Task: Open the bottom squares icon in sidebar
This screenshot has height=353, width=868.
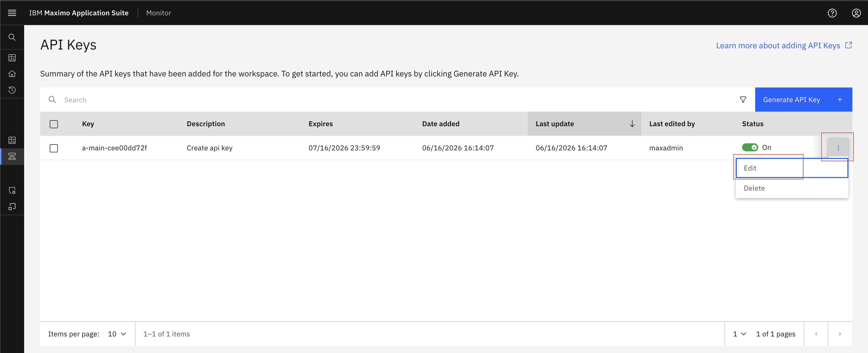Action: click(12, 207)
